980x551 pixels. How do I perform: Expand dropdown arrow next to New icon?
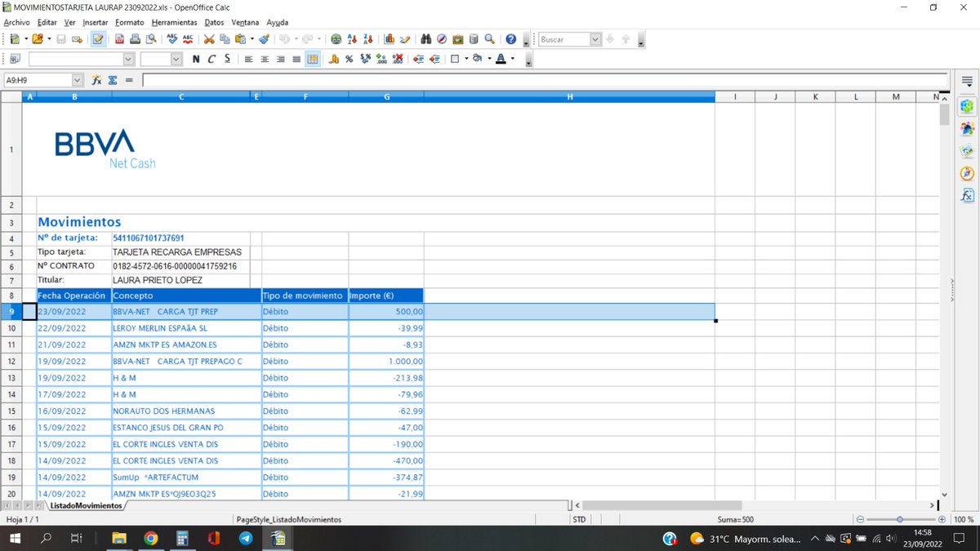pos(24,39)
